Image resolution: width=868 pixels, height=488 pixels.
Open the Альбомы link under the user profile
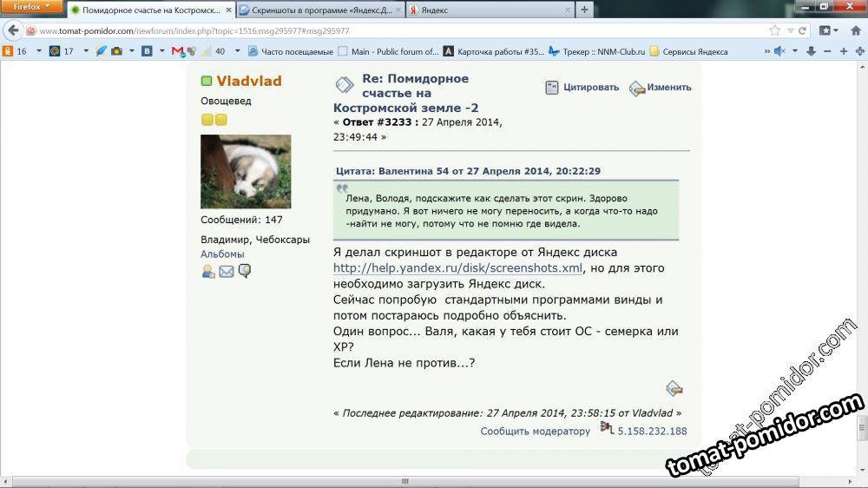click(222, 254)
